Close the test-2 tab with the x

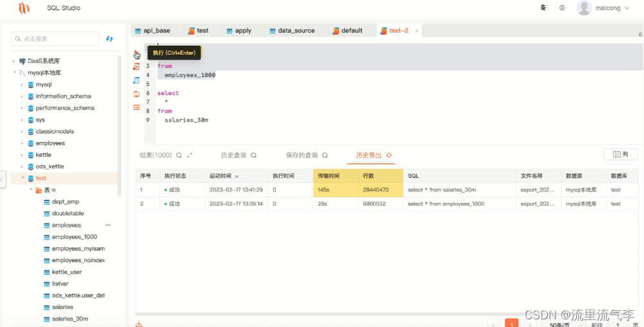[x=417, y=31]
